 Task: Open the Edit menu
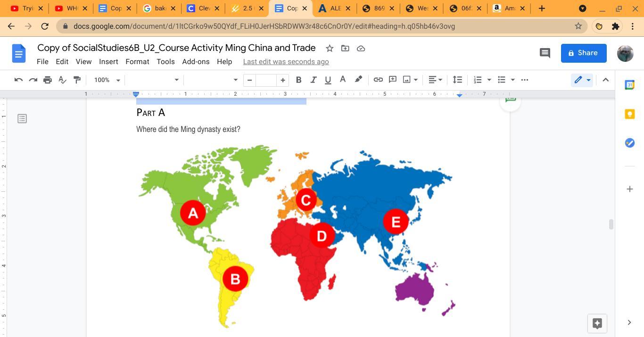pos(62,62)
